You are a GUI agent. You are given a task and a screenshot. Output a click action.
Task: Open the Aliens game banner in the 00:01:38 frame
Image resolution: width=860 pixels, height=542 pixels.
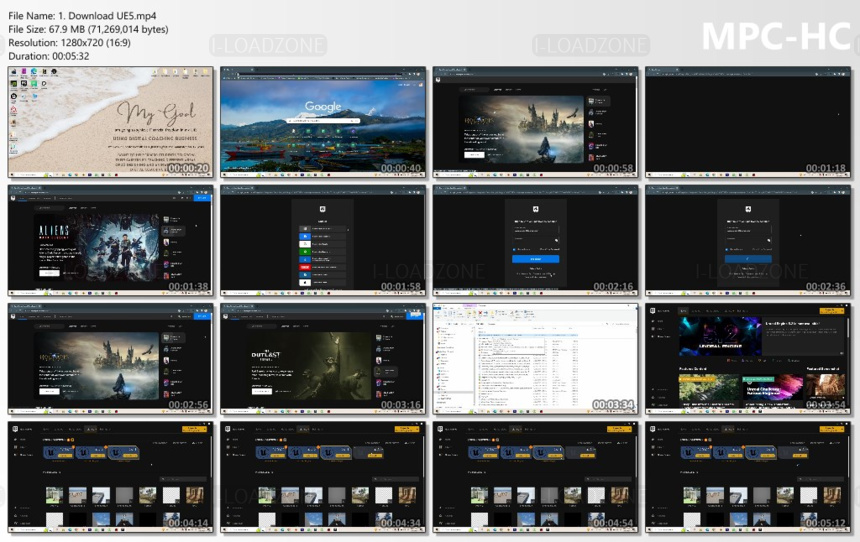point(97,247)
